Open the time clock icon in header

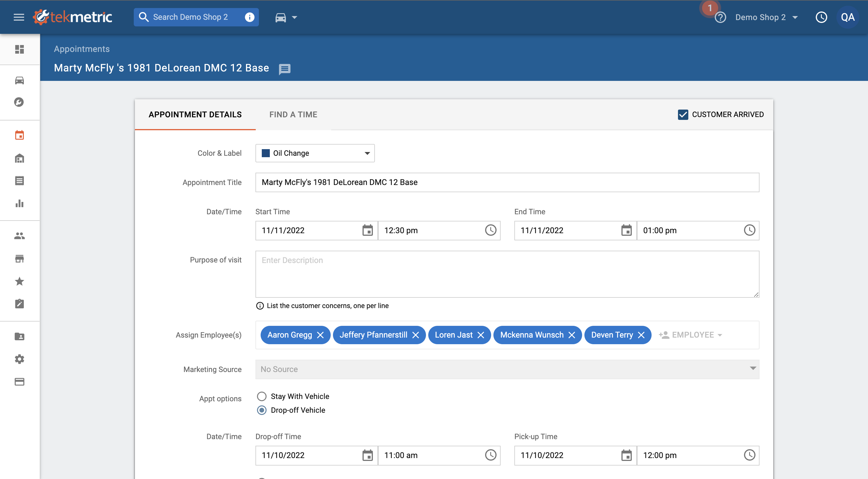[821, 17]
